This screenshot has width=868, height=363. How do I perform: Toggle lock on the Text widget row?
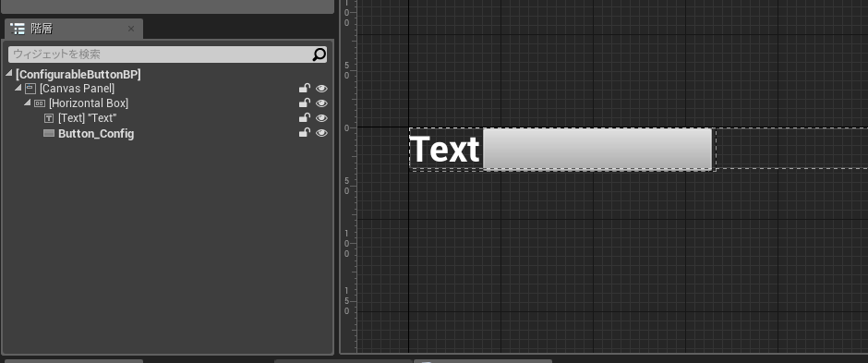coord(305,118)
